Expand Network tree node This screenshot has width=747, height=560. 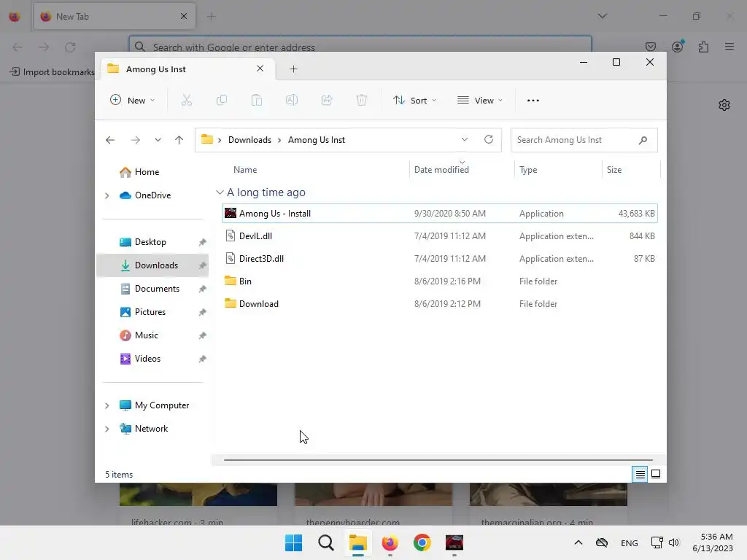[x=107, y=429]
